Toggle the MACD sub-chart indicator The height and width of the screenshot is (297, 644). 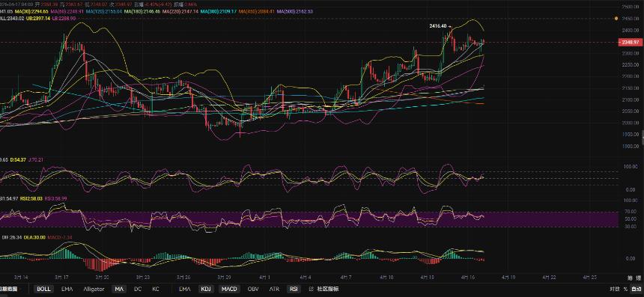click(x=229, y=289)
